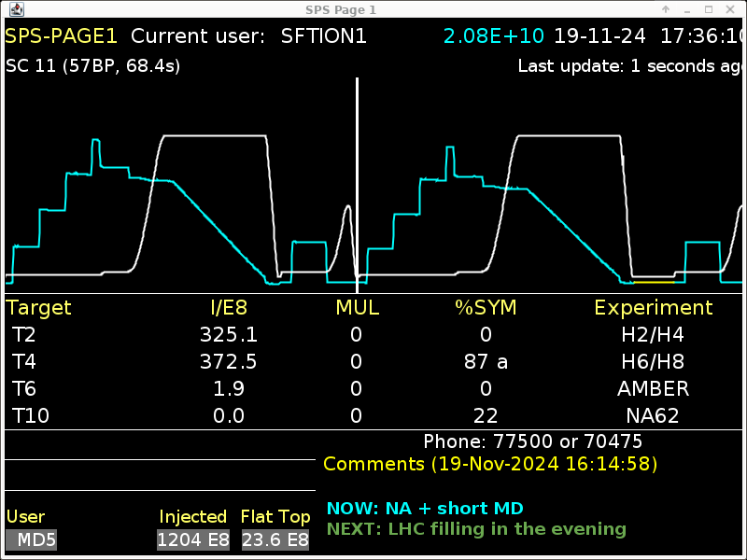Screen dimensions: 747x560
Task: Close the SPS Page 1 window
Action: [730, 9]
